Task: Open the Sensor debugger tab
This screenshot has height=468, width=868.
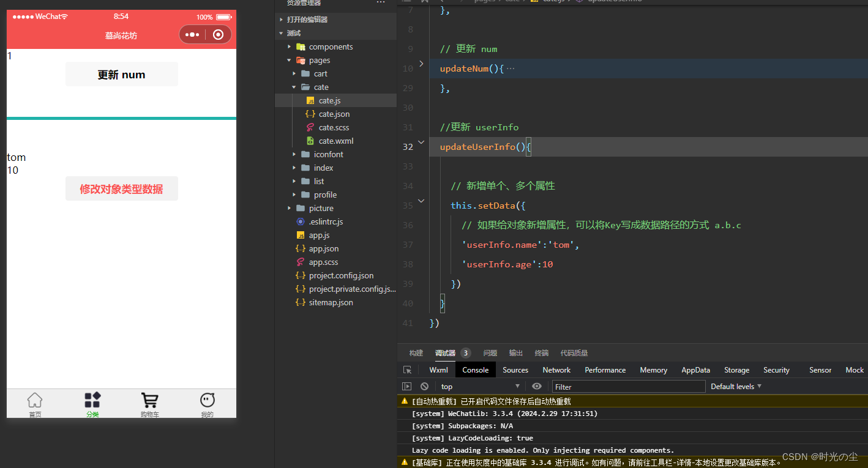Action: [x=820, y=370]
